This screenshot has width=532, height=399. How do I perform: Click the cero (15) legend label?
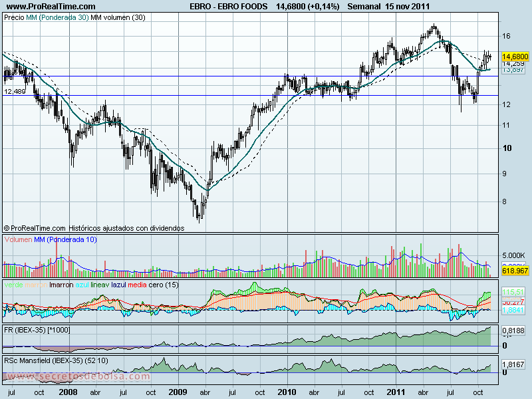tap(164, 285)
